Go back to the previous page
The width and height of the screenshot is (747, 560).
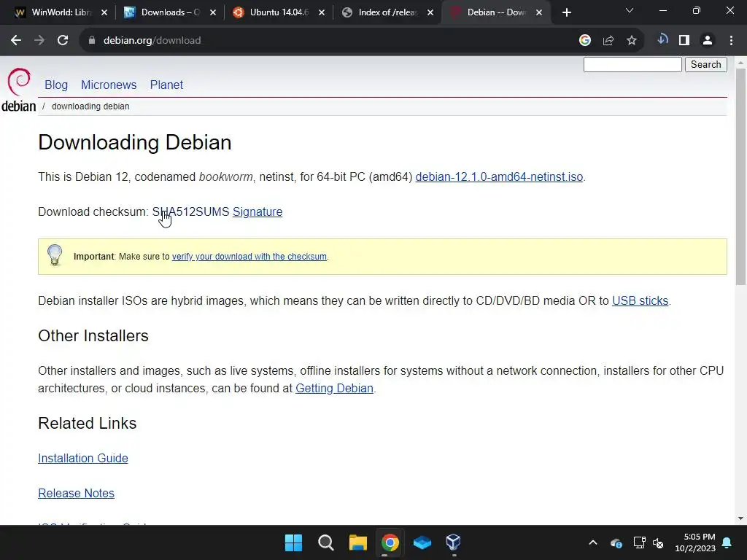coord(16,41)
